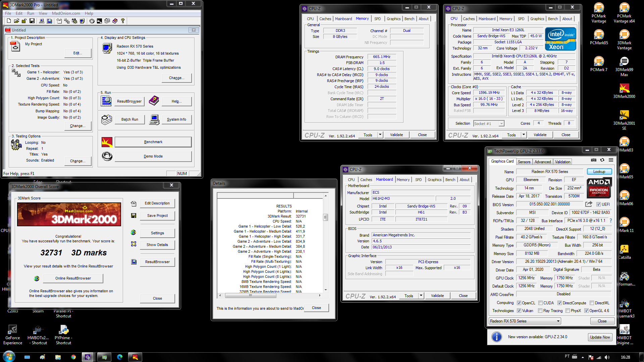The height and width of the screenshot is (362, 644).
Task: Switch to SPD tab in CPU-Z Memory window
Action: (377, 19)
